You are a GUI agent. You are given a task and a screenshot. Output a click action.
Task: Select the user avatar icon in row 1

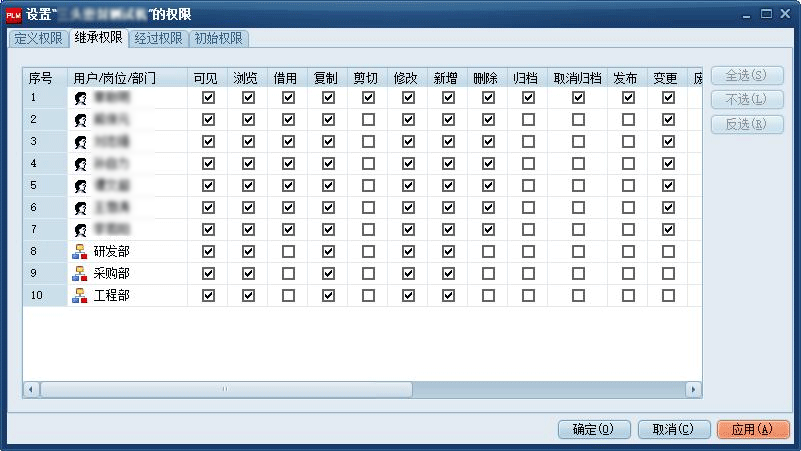(x=80, y=98)
